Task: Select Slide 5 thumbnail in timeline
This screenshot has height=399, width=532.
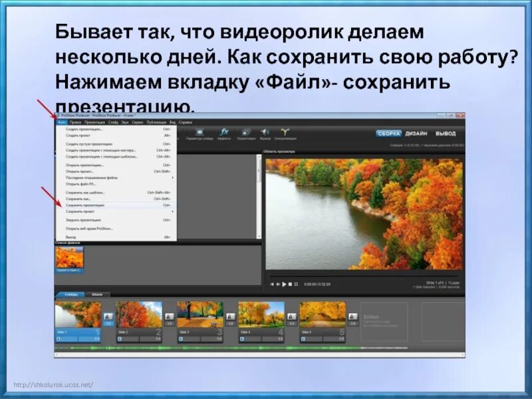Action: pos(323,315)
